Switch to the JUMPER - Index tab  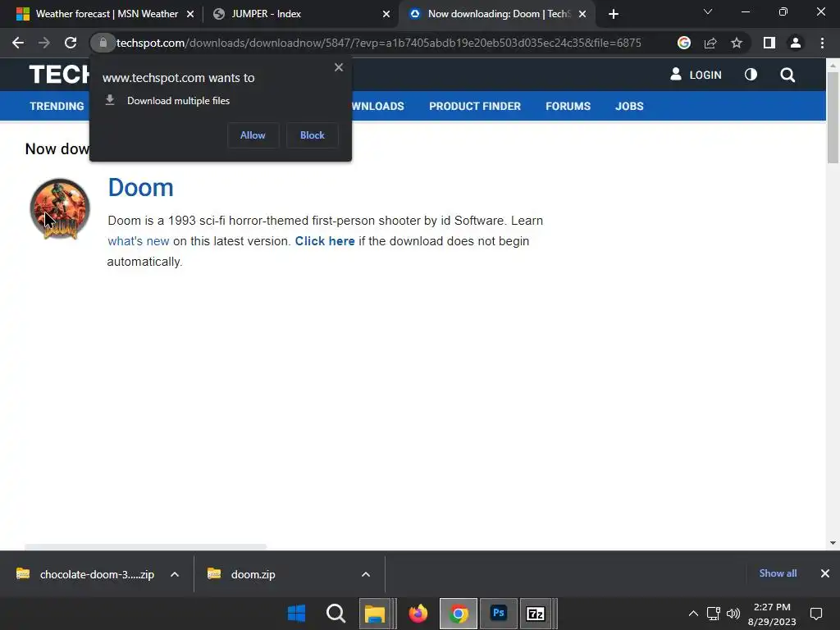pos(302,14)
